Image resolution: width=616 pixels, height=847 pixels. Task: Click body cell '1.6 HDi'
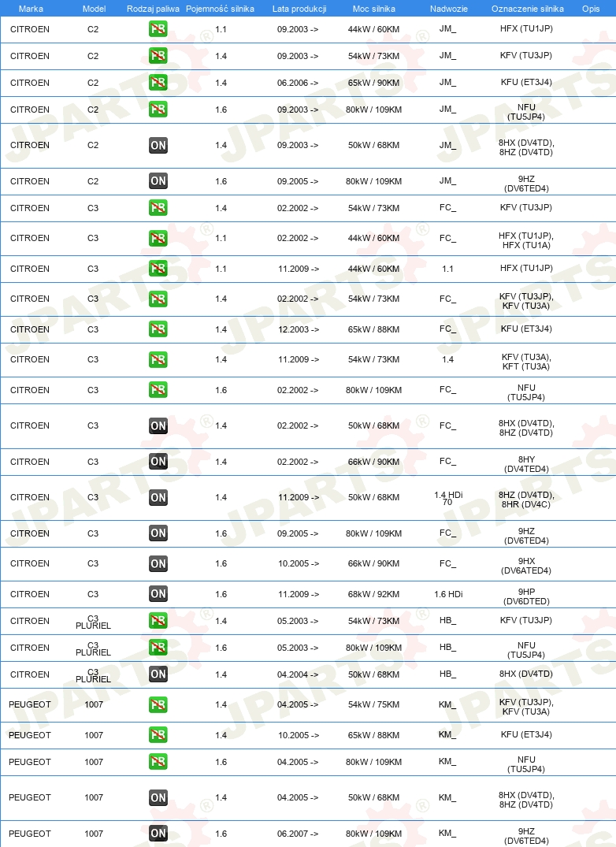448,594
